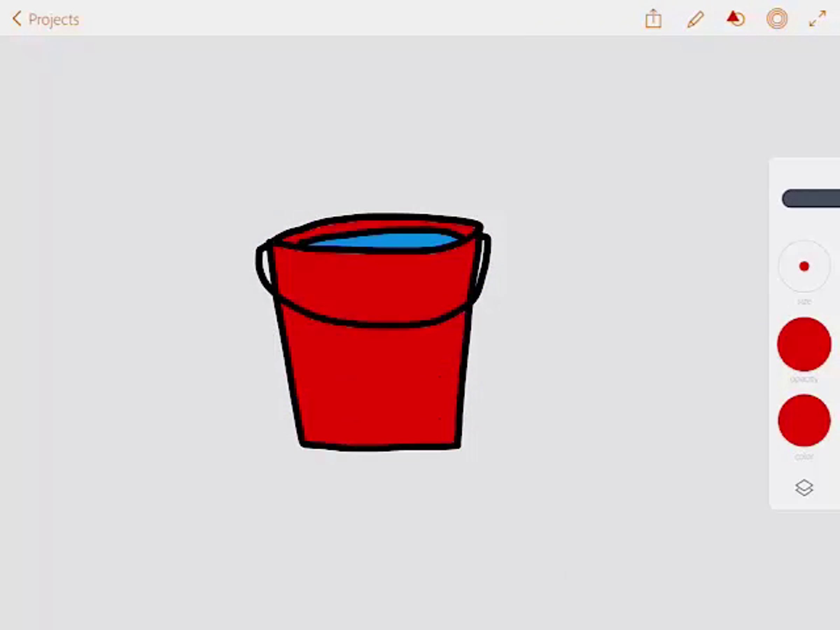Open the Layers panel icon
This screenshot has height=630, width=840.
tap(804, 488)
